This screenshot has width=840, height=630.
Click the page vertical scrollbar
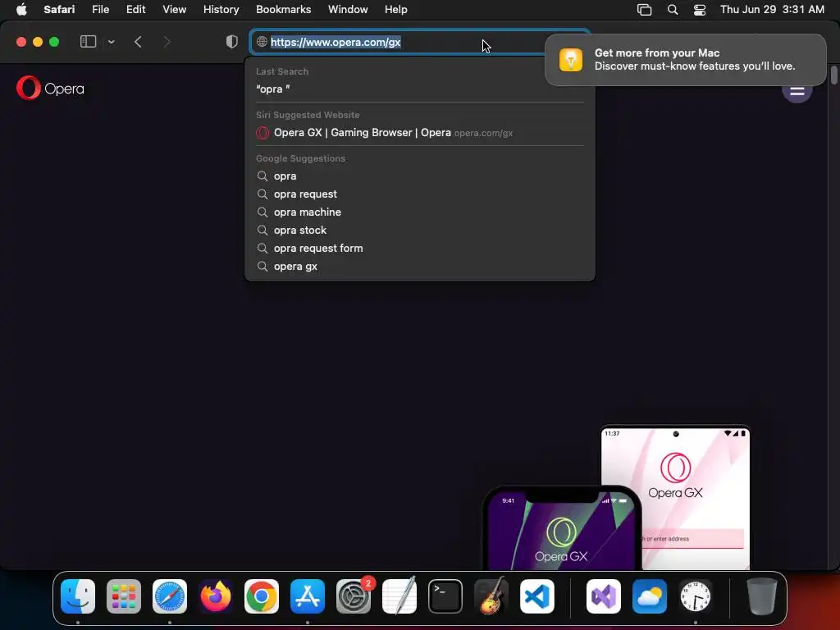pos(833,75)
